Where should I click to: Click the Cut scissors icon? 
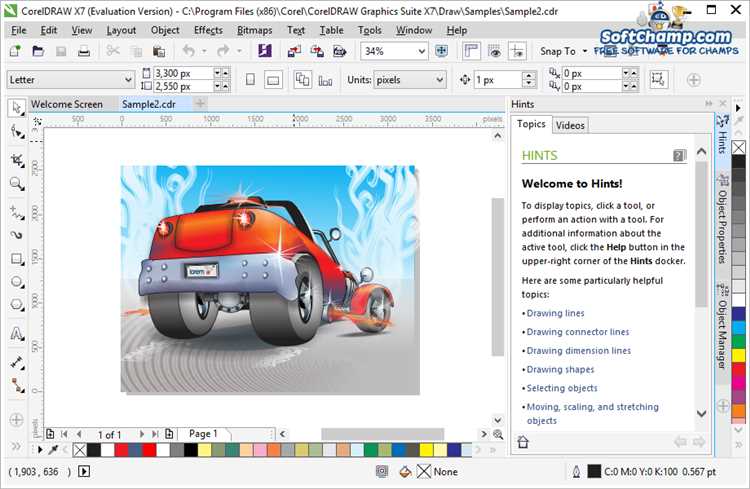pos(113,51)
